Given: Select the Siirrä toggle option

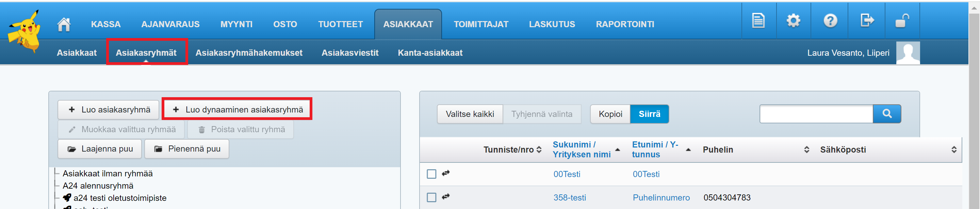Looking at the screenshot, I should point(649,114).
